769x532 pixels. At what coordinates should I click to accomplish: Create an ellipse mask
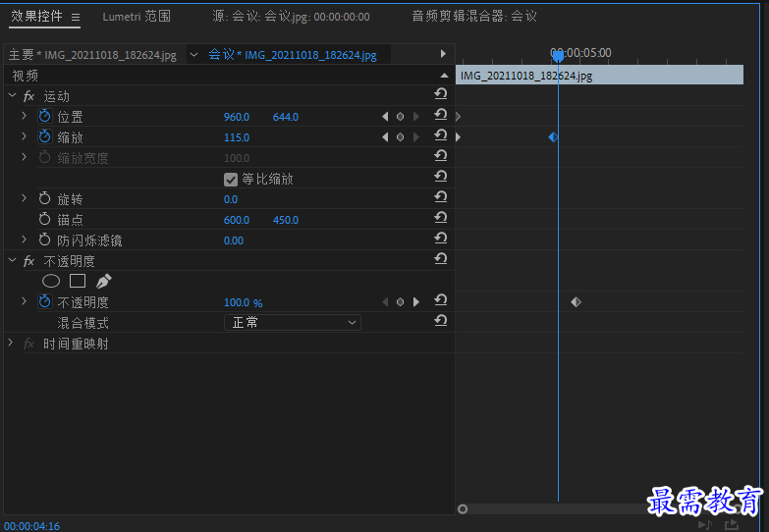coord(51,281)
